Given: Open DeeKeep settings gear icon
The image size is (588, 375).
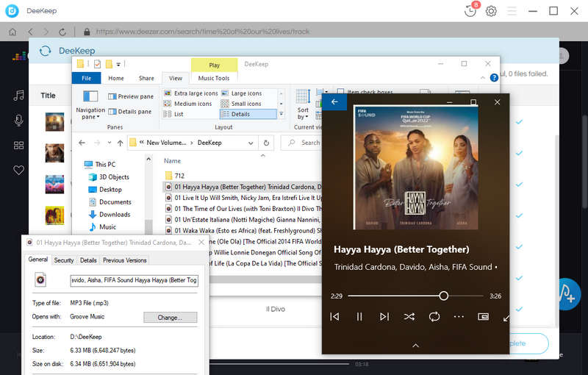Looking at the screenshot, I should point(491,11).
